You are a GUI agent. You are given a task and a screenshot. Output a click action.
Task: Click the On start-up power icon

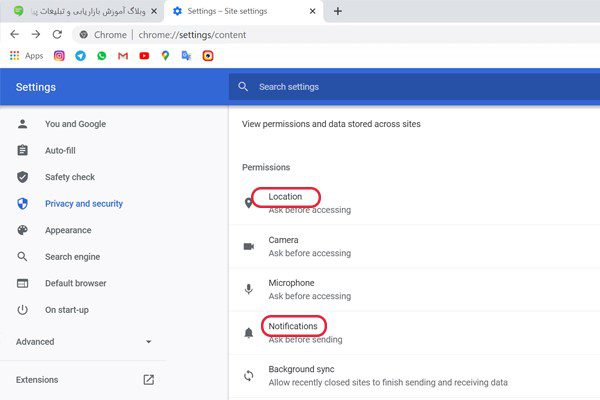tap(23, 310)
